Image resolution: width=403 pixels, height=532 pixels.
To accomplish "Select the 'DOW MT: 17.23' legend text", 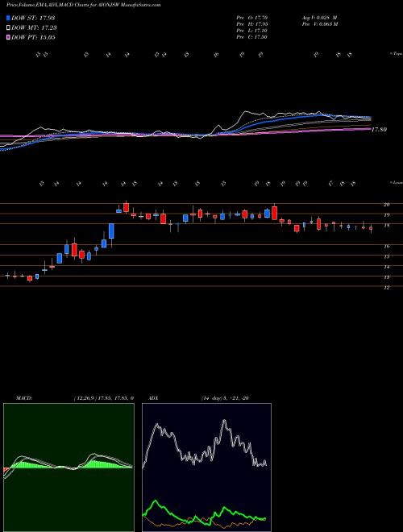I will point(34,28).
